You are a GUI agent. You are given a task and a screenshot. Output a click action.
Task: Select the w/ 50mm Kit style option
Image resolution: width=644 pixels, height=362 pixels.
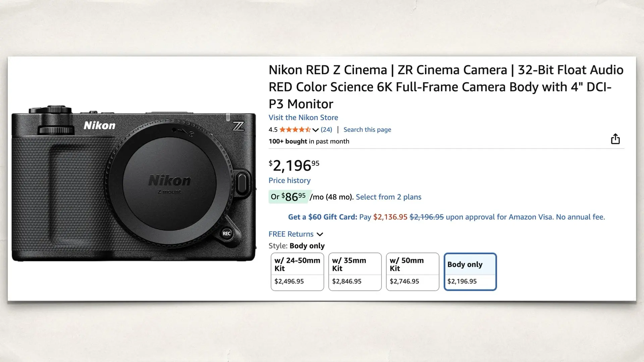[412, 271]
